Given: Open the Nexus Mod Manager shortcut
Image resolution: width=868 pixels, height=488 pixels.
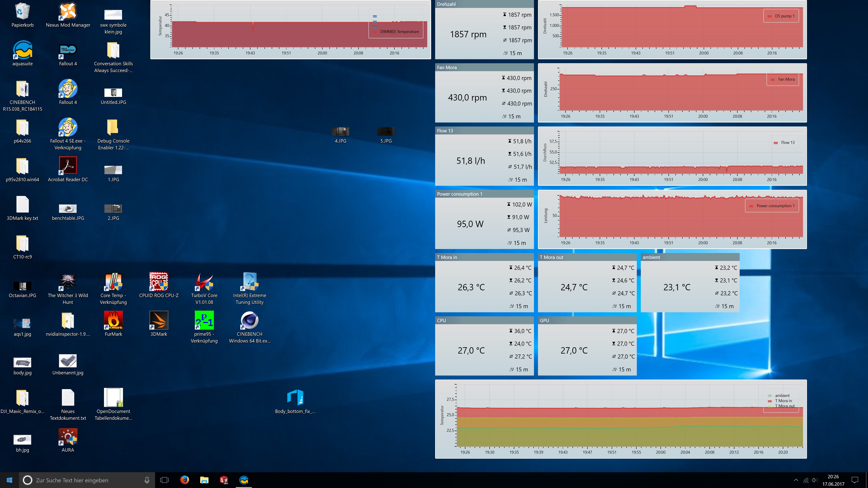Looking at the screenshot, I should [x=68, y=12].
